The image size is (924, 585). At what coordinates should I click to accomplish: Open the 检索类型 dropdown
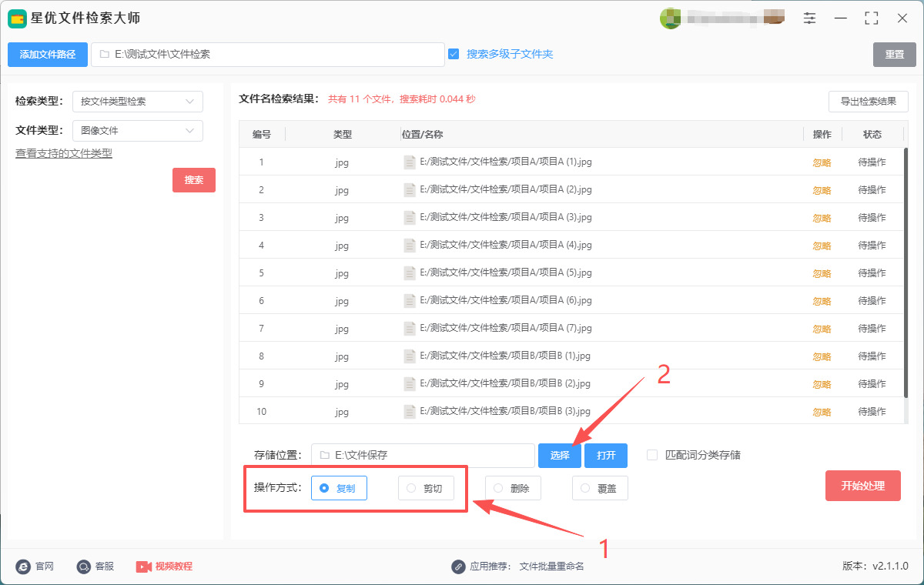(138, 102)
